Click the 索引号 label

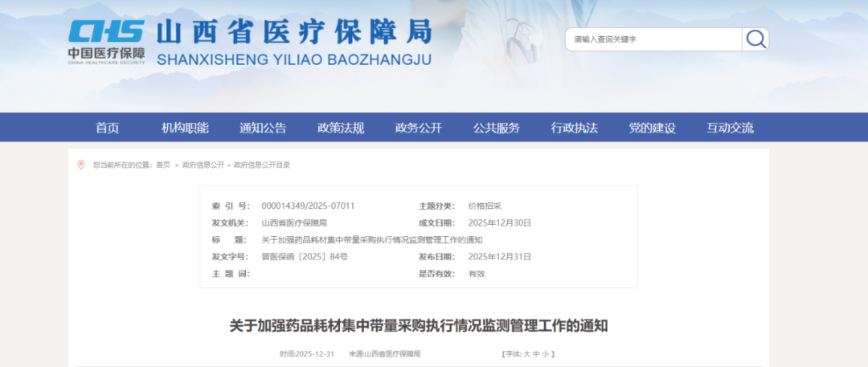click(231, 206)
